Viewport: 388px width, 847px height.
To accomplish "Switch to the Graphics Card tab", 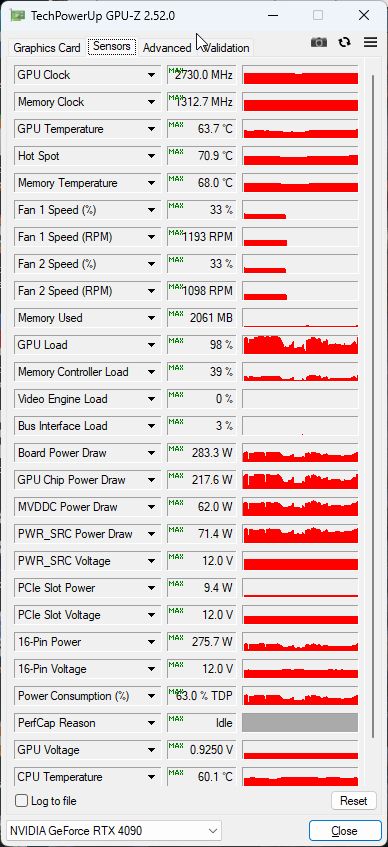I will (x=46, y=48).
